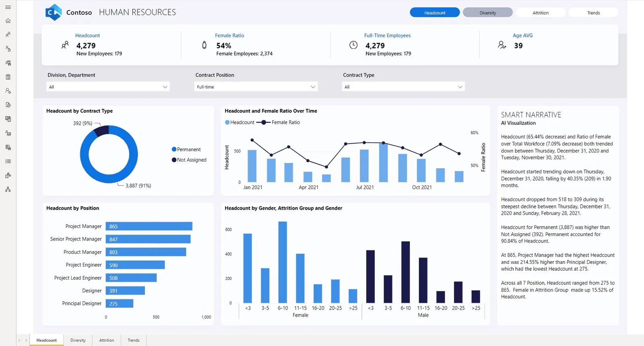Expand the Division, Department dropdown
Screen dimensions: 644x346
pyautogui.click(x=108, y=87)
